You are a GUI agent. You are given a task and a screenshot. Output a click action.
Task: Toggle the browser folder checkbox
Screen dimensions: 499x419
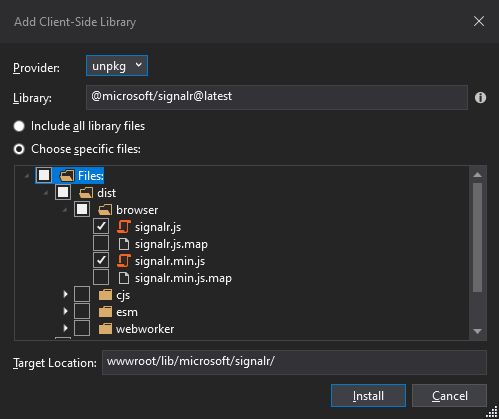82,210
